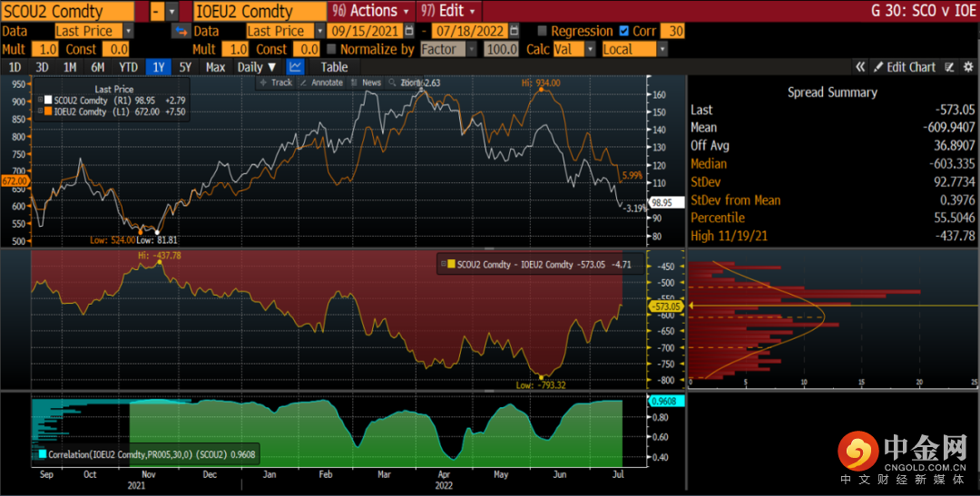Select the 5Y time range tab
The image size is (980, 496).
[185, 67]
